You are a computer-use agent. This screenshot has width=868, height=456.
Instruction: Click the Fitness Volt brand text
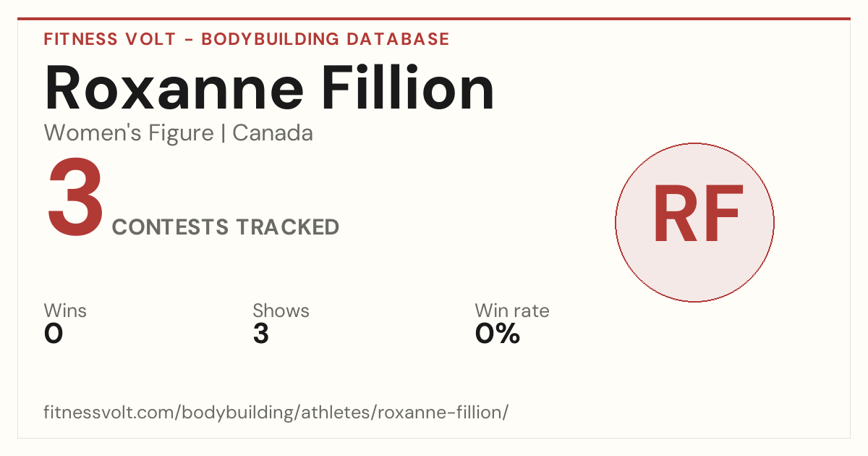110,39
